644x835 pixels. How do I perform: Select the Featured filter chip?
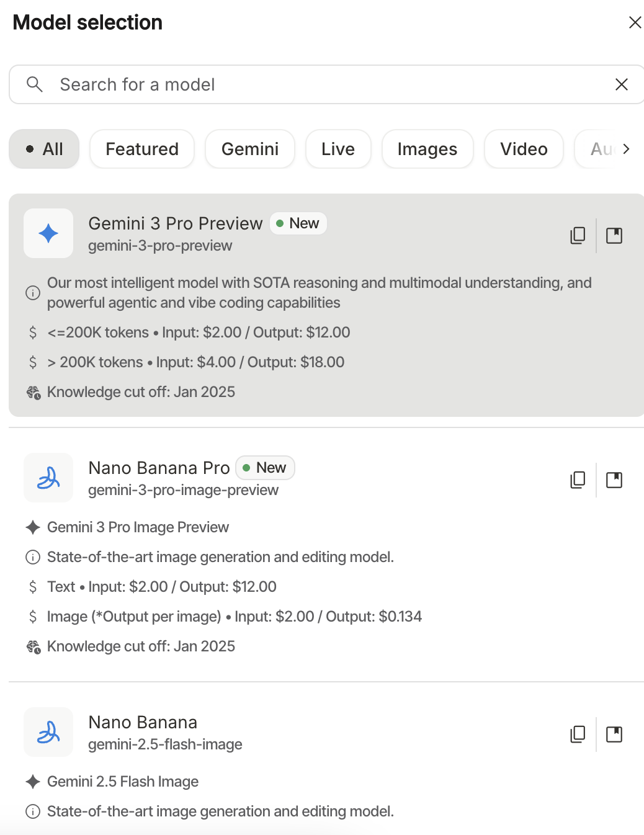click(x=142, y=149)
